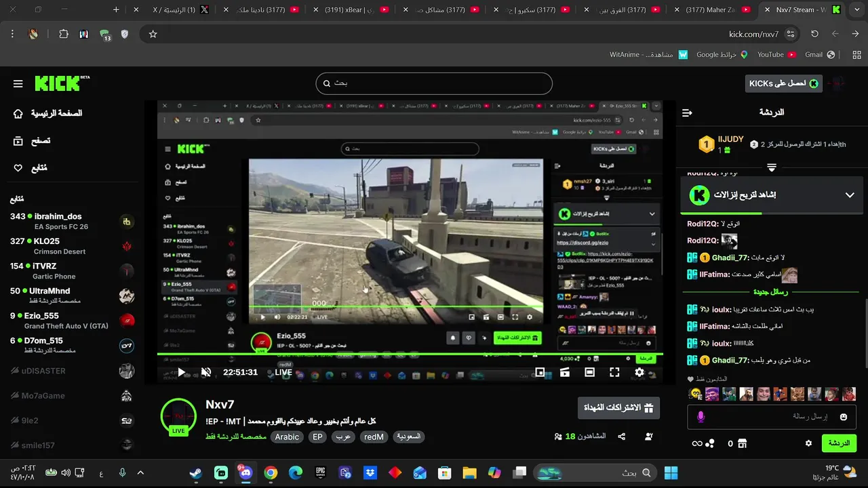Click the new messages divider

[771, 291]
